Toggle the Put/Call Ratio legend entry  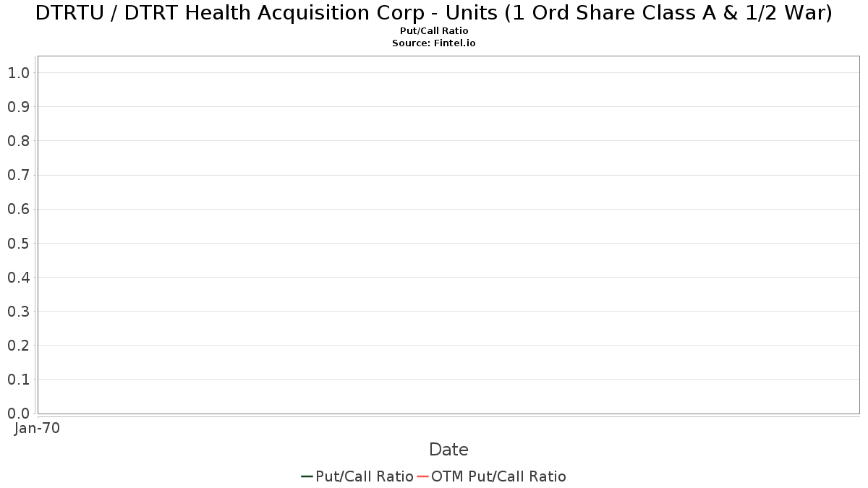[x=357, y=476]
